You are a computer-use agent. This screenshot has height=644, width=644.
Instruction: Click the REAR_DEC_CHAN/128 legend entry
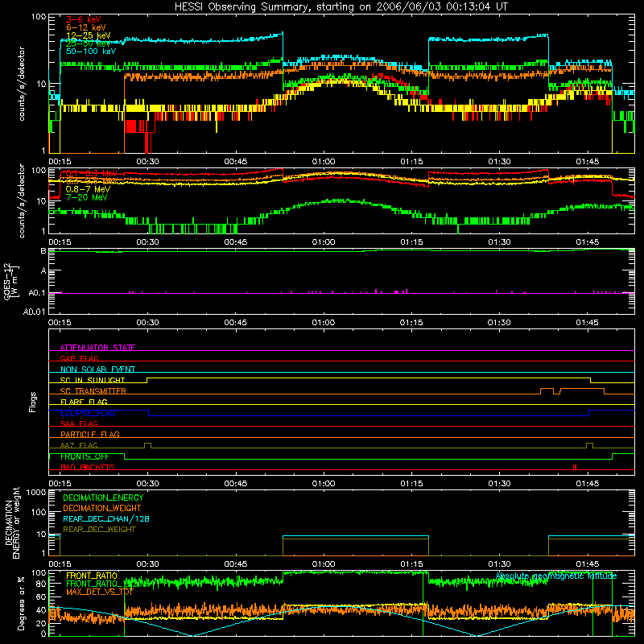tap(106, 518)
